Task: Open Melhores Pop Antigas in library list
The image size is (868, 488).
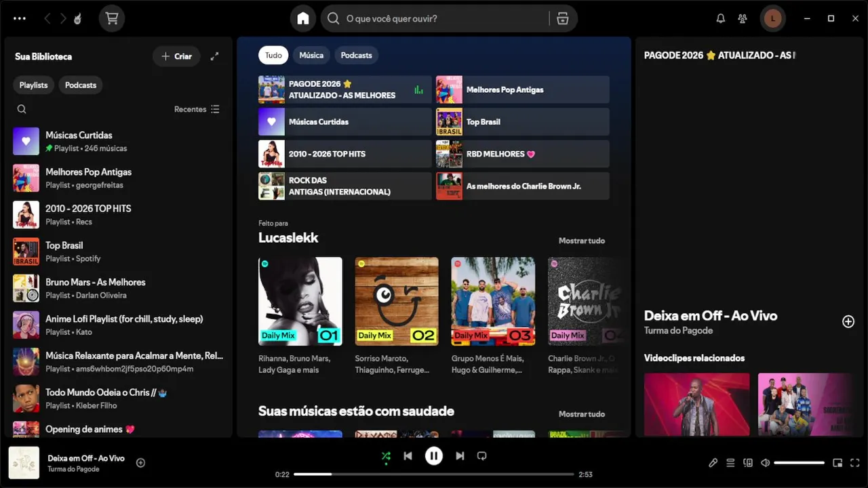Action: click(x=118, y=178)
